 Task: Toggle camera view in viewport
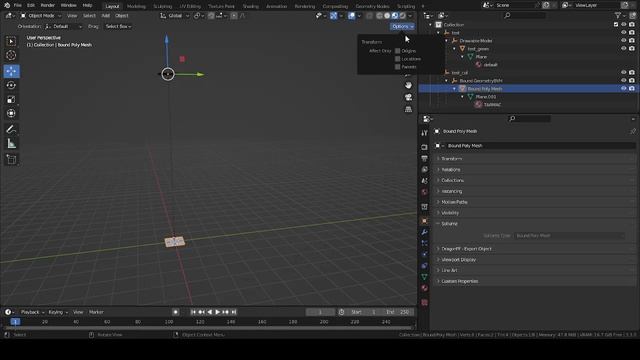[x=408, y=97]
